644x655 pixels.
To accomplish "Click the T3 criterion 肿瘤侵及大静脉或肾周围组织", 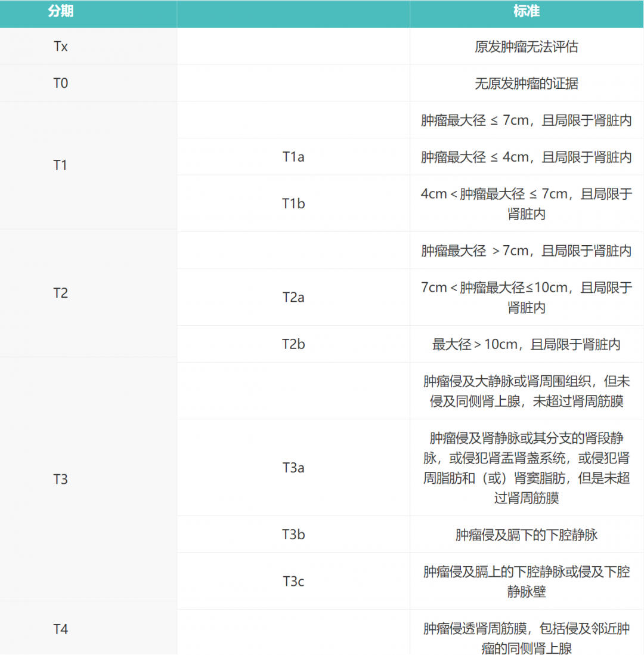I will [526, 391].
